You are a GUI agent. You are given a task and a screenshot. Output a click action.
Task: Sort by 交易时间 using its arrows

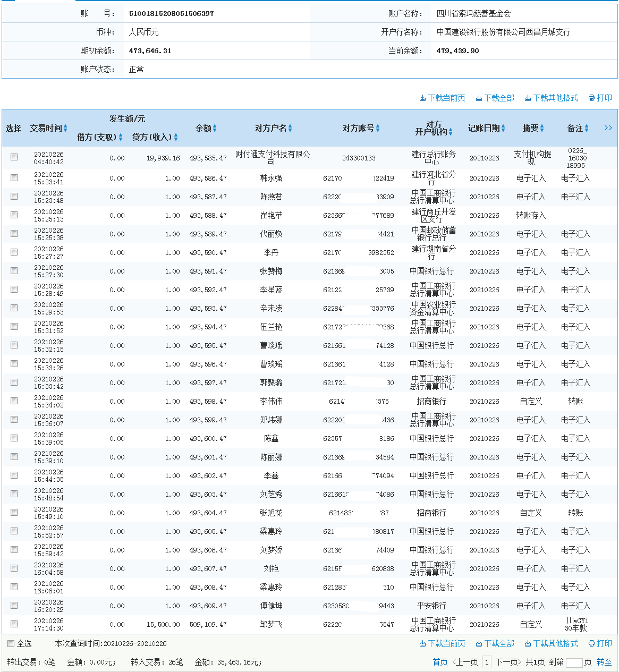tap(65, 129)
